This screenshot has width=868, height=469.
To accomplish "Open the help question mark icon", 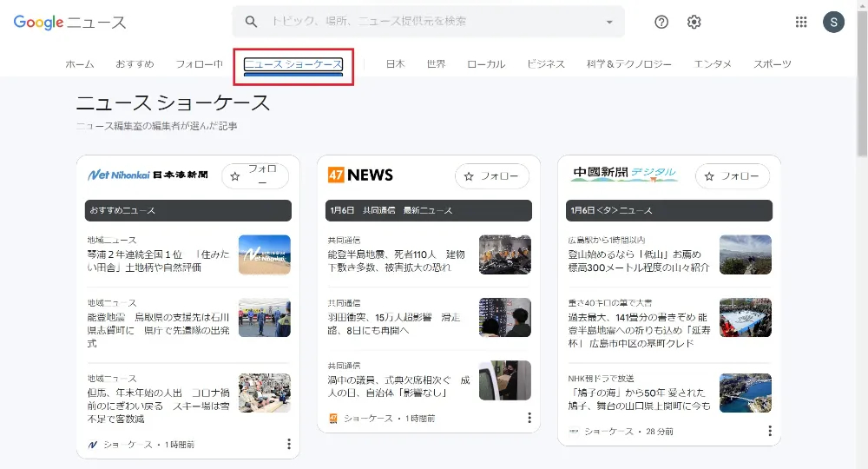I will (x=661, y=22).
